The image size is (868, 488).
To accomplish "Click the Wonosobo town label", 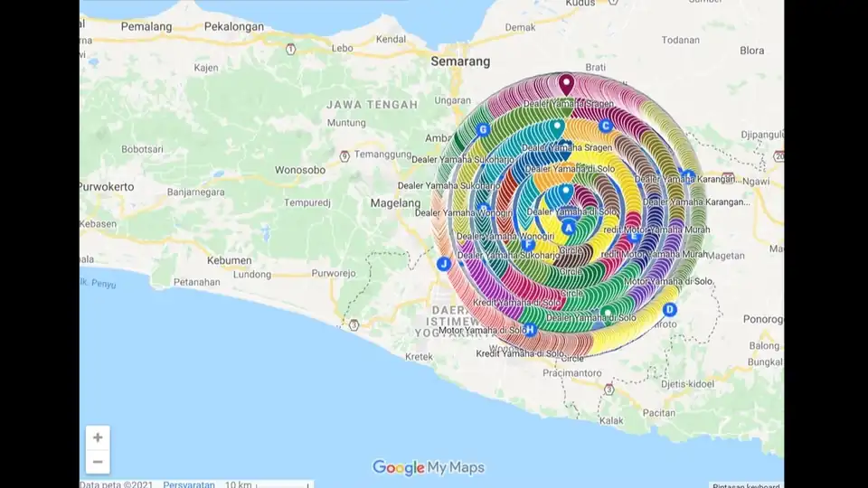I will pyautogui.click(x=300, y=170).
